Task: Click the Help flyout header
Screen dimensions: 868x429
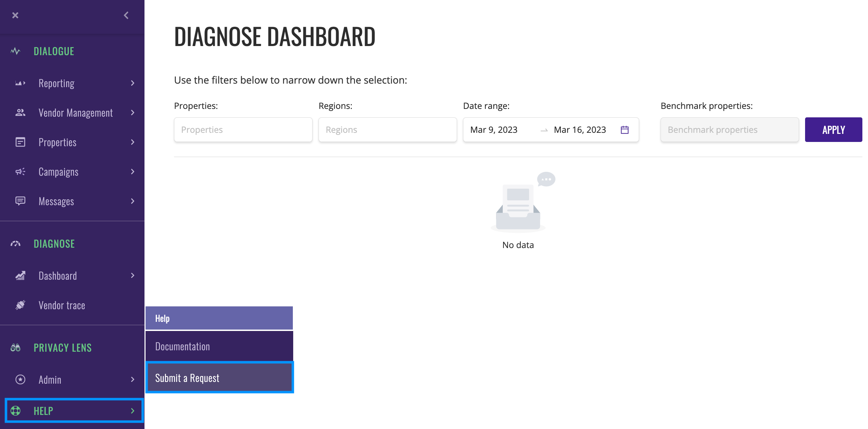Action: pos(219,318)
